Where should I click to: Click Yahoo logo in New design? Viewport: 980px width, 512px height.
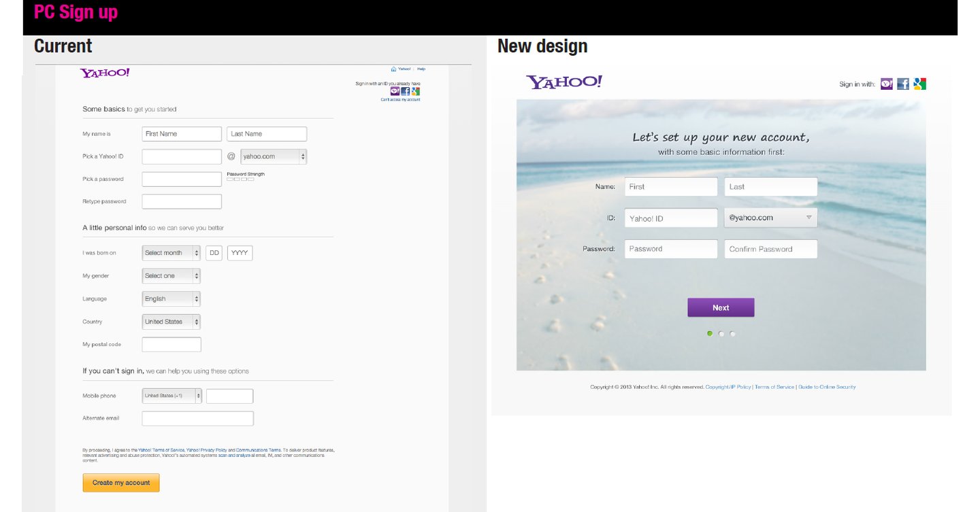[x=564, y=82]
